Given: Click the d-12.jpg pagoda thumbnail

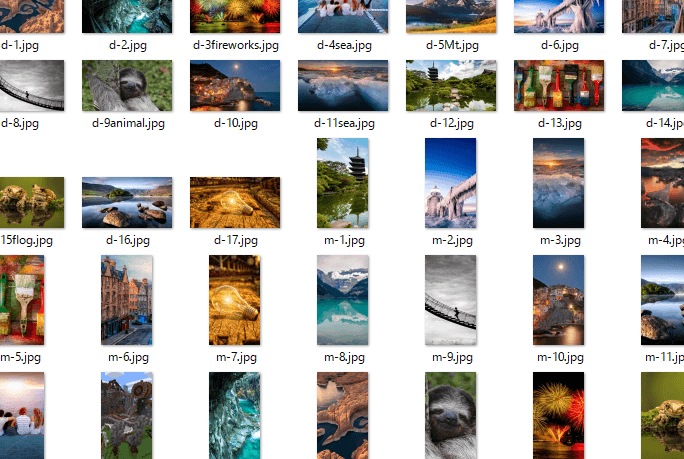Looking at the screenshot, I should [x=451, y=86].
